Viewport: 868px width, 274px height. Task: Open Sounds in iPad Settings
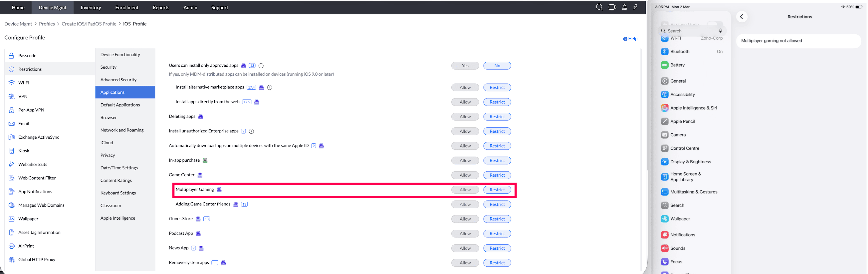(692, 248)
